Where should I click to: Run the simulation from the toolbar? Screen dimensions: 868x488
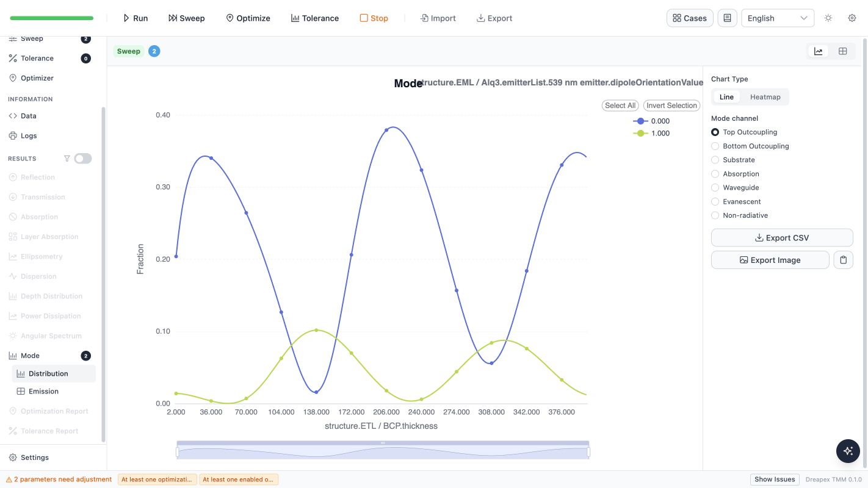136,18
